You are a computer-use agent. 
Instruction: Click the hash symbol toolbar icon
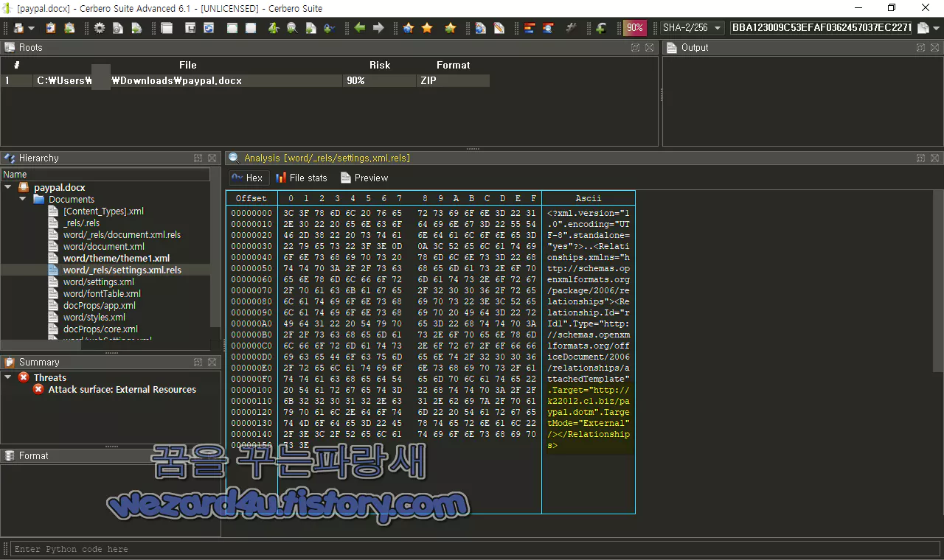coord(571,28)
